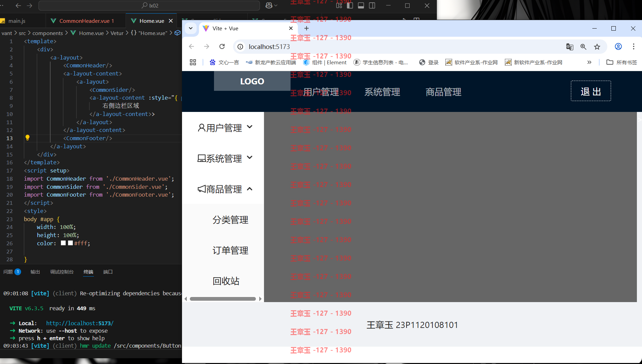Click the sidebar scrollbar right arrow
This screenshot has height=364, width=642.
click(260, 299)
